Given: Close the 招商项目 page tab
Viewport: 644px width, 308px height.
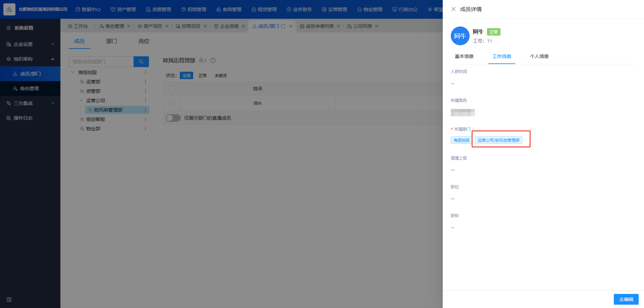Looking at the screenshot, I should coord(205,26).
